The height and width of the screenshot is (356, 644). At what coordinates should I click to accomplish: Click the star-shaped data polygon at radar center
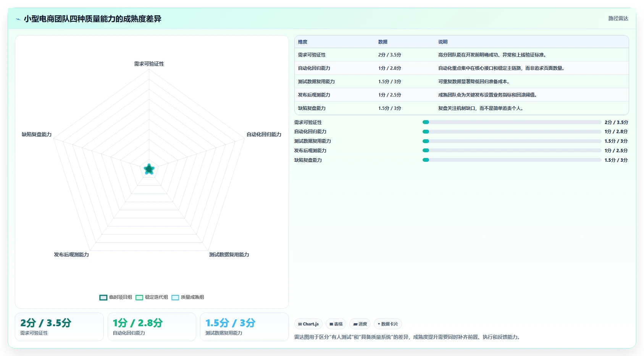pyautogui.click(x=149, y=169)
